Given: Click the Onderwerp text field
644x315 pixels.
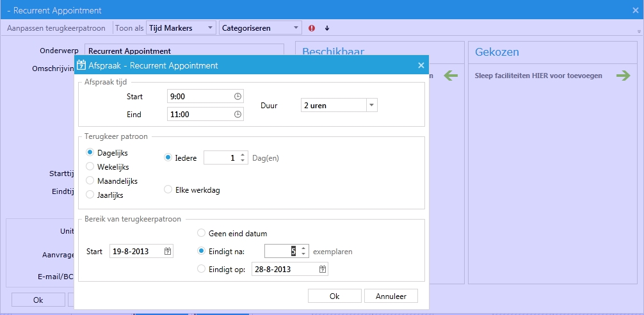Looking at the screenshot, I should pos(184,51).
